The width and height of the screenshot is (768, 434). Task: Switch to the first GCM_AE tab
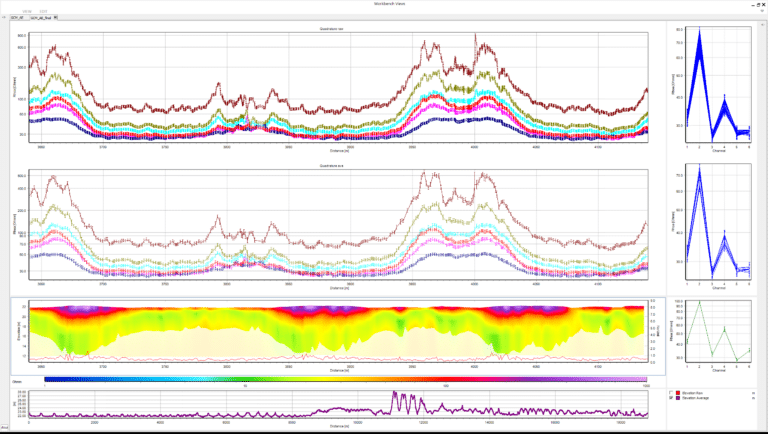19,18
